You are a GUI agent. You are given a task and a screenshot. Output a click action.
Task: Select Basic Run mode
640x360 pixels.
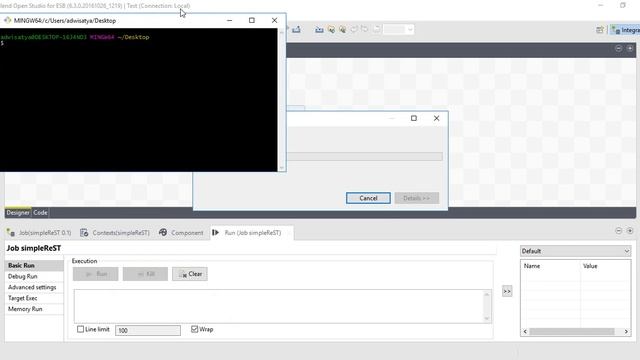coord(34,265)
